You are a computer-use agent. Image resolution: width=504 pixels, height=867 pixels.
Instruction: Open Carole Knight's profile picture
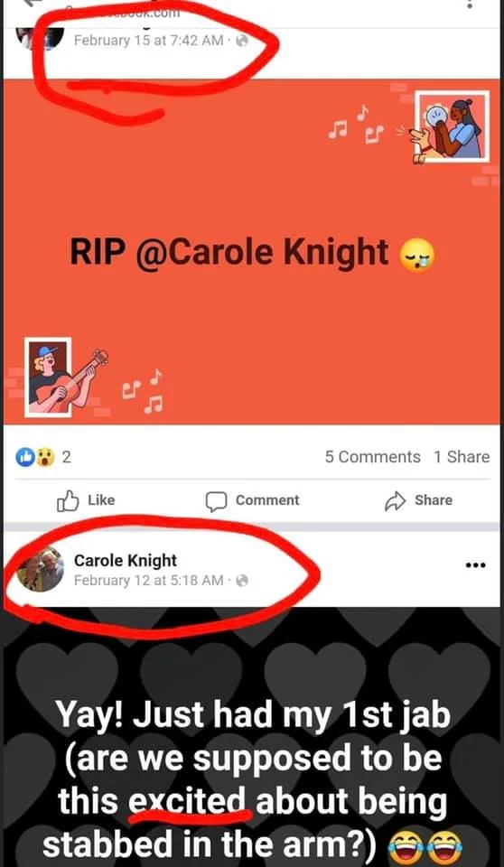pos(41,570)
